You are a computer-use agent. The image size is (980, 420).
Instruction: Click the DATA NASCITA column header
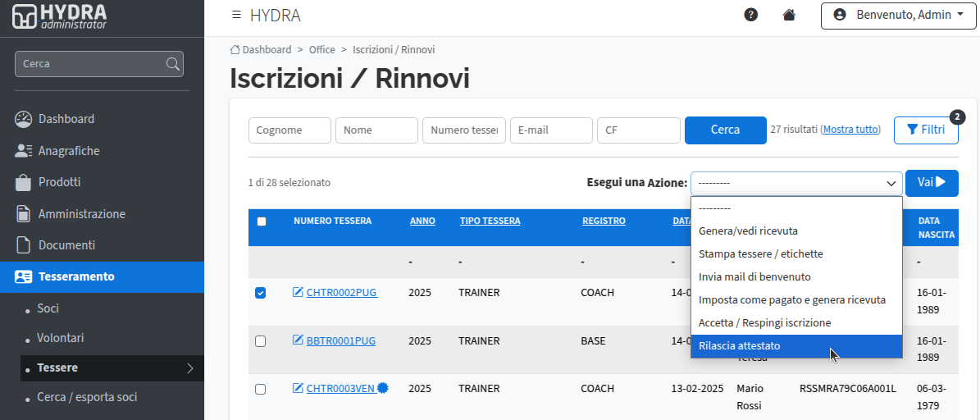(937, 227)
